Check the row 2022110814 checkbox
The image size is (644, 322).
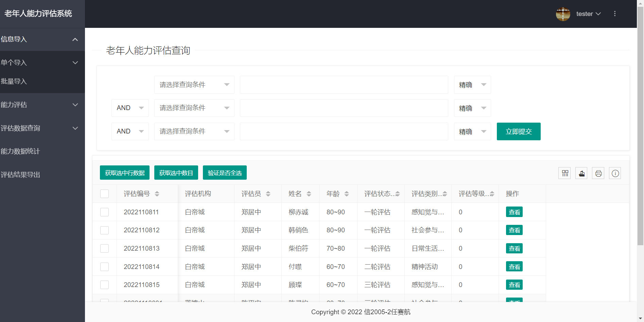(x=105, y=267)
